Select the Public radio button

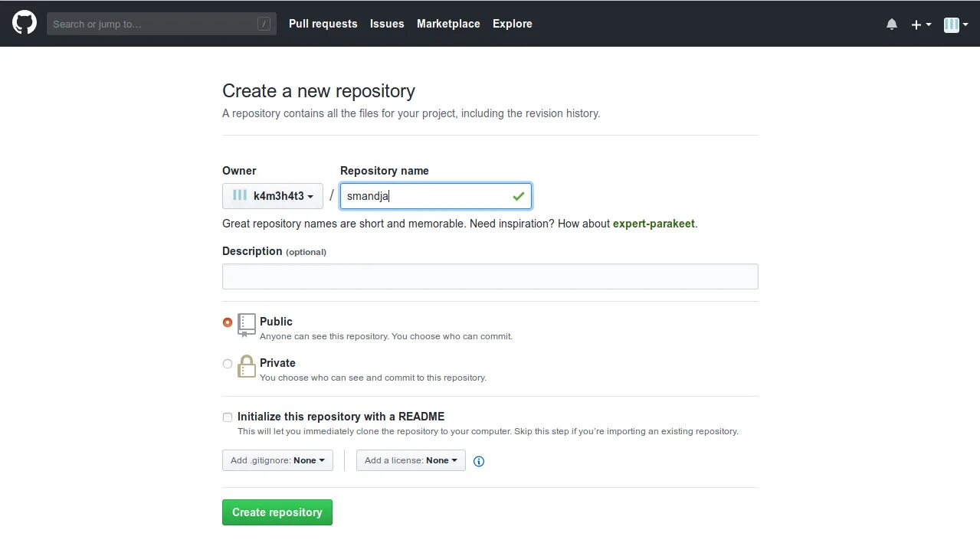pos(228,322)
